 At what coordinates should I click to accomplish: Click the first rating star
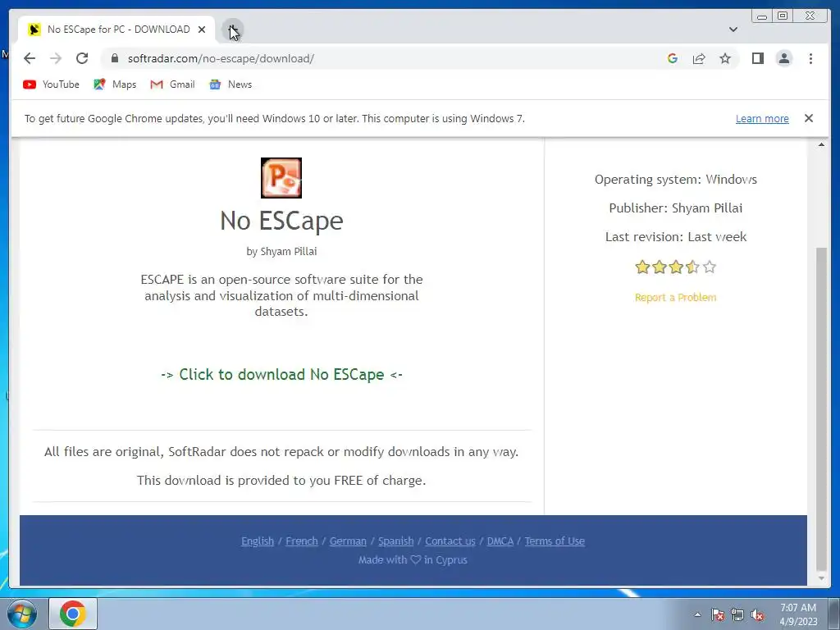(x=642, y=267)
